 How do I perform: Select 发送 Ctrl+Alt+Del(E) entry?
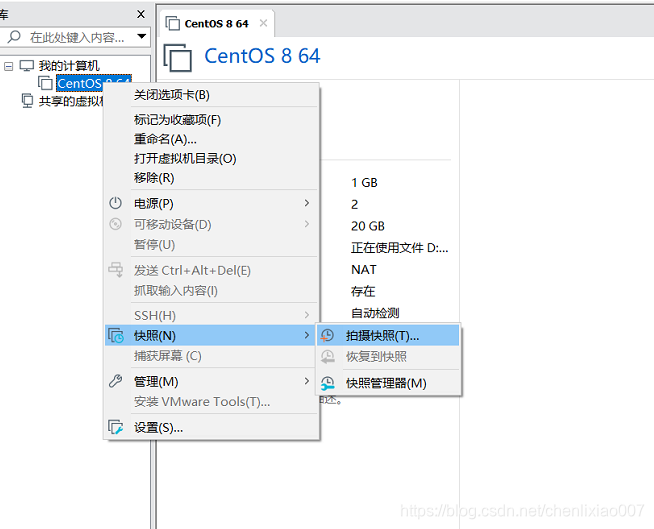tap(211, 270)
